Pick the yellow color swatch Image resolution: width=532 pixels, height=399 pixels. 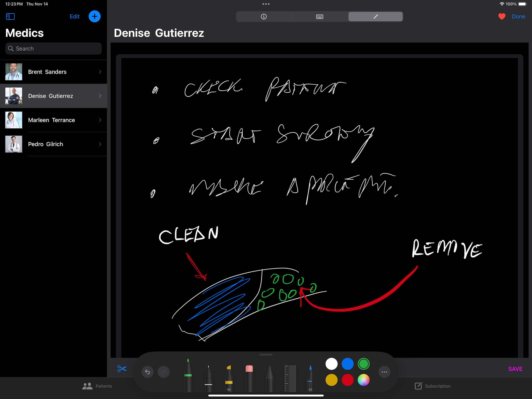pyautogui.click(x=331, y=380)
